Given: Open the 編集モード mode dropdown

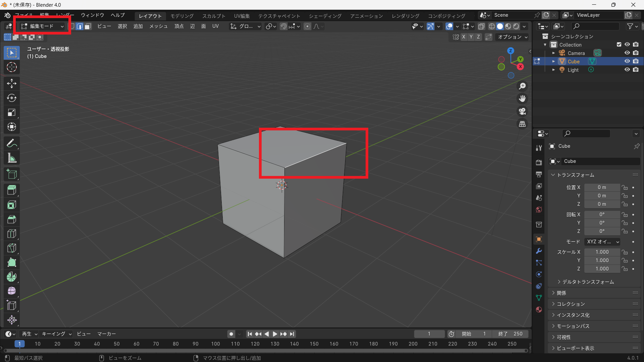Looking at the screenshot, I should pos(42,26).
